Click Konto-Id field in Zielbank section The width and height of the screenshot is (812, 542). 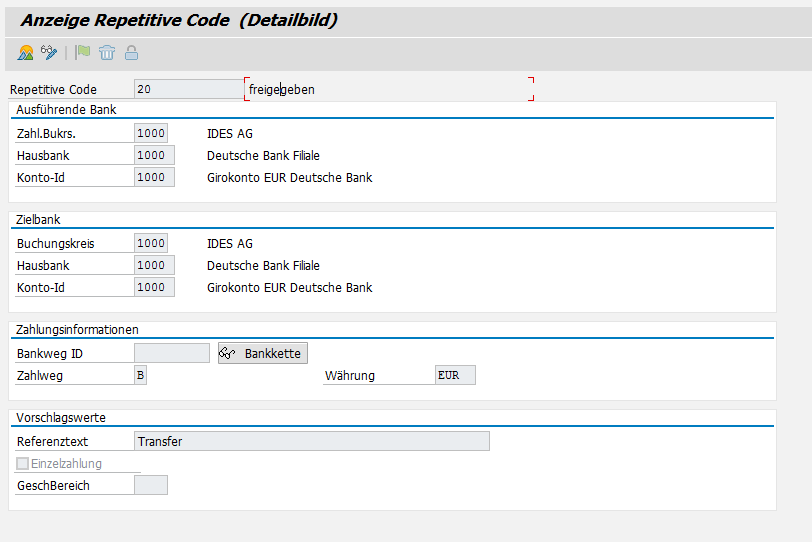click(154, 287)
